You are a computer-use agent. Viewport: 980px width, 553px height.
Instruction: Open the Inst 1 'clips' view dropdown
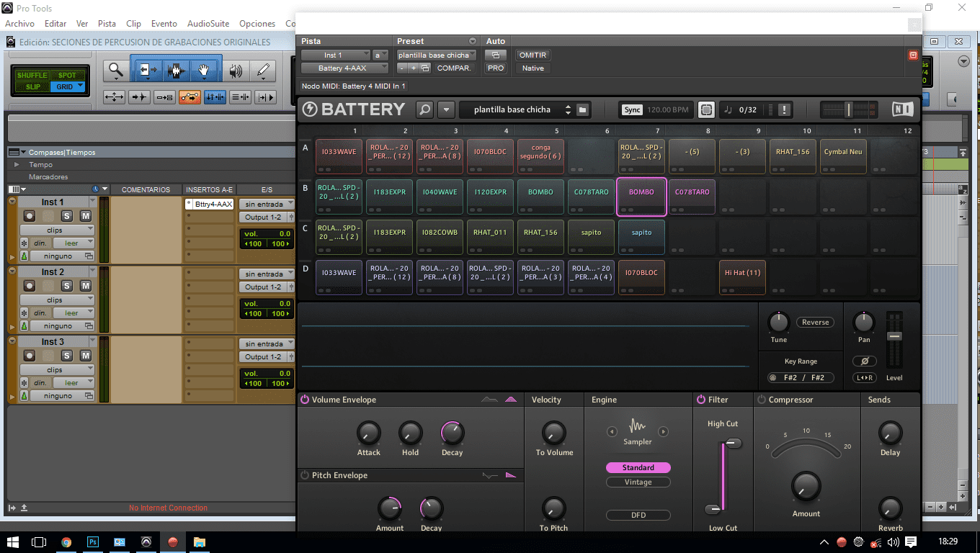click(x=56, y=230)
